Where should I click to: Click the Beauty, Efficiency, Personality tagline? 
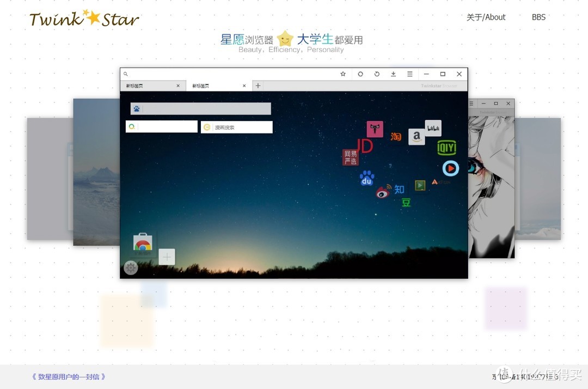(291, 50)
